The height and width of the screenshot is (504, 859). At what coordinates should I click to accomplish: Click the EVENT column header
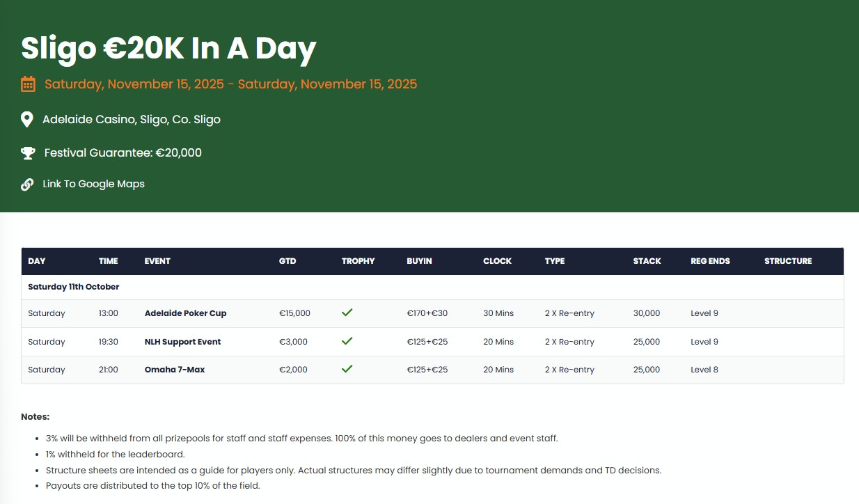pos(157,261)
